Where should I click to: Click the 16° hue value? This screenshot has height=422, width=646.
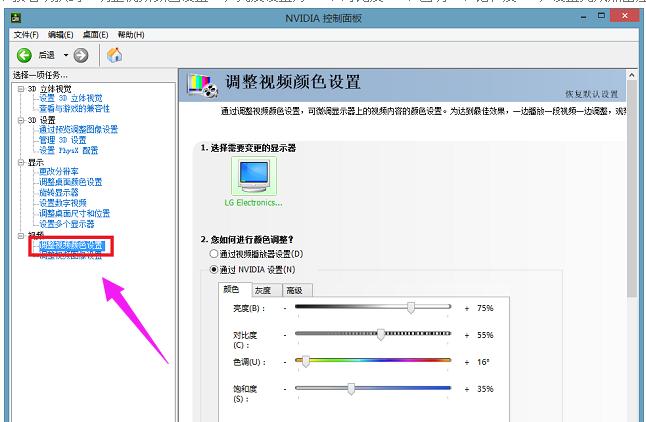tap(483, 362)
